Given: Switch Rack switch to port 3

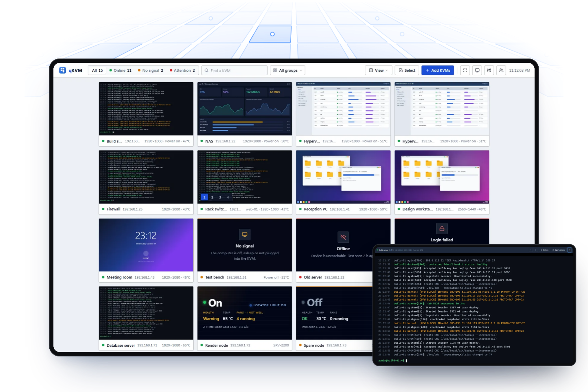Looking at the screenshot, I should tap(220, 197).
